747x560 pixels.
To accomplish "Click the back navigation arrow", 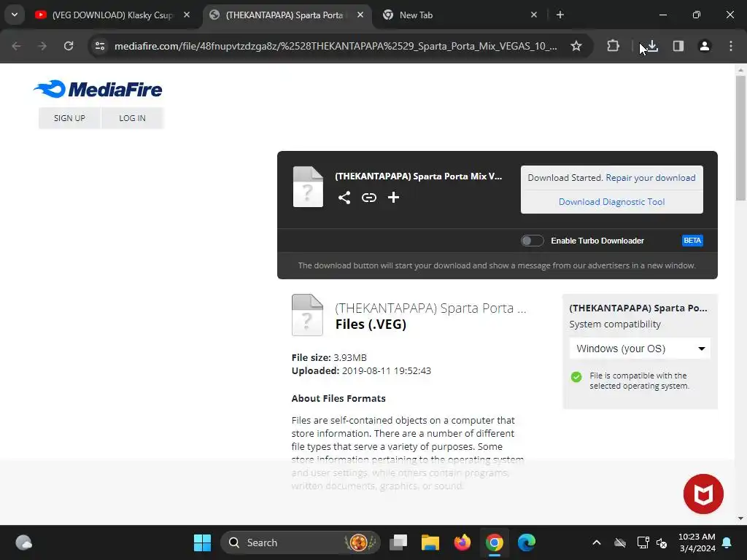I will coord(17,46).
